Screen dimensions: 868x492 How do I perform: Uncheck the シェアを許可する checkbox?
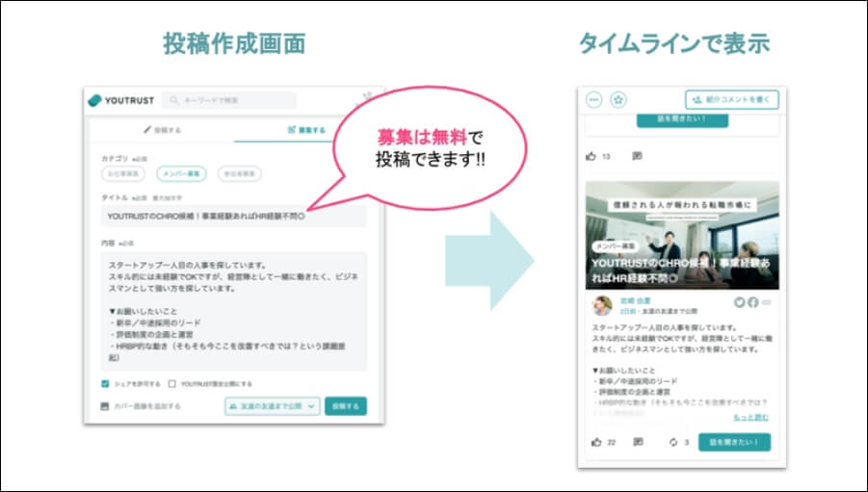point(105,383)
